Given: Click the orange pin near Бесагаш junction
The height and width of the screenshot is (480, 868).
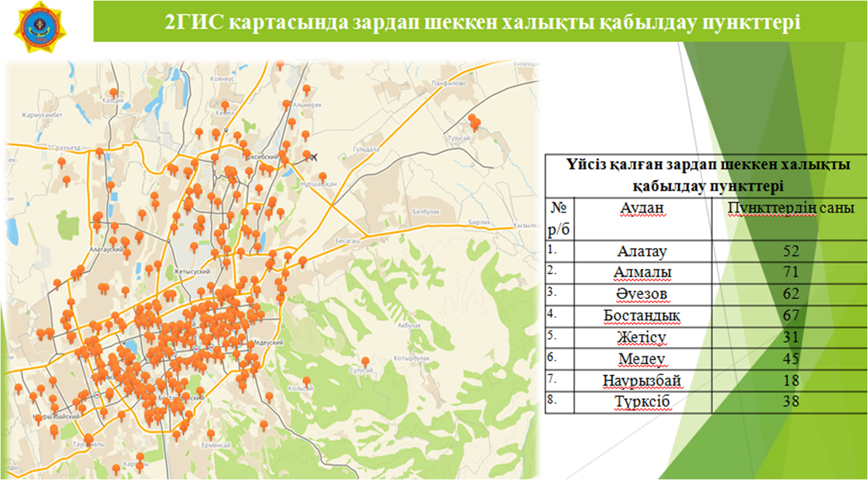Looking at the screenshot, I should [302, 262].
